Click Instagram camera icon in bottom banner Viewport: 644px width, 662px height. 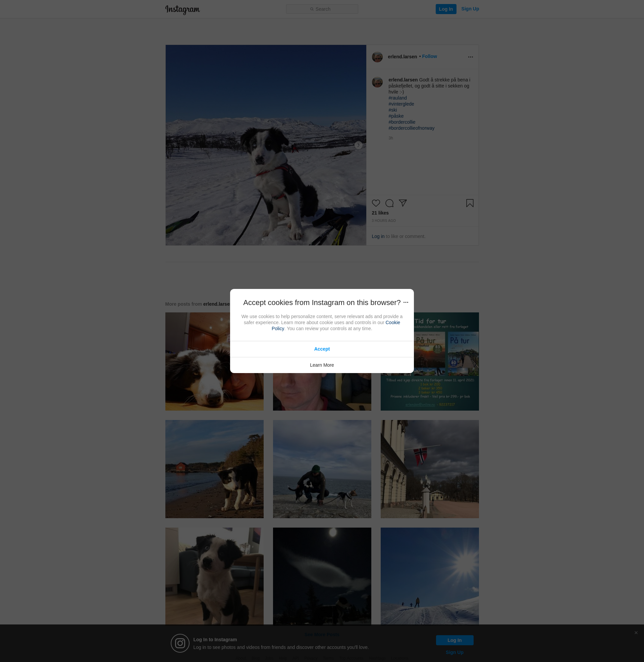[180, 644]
